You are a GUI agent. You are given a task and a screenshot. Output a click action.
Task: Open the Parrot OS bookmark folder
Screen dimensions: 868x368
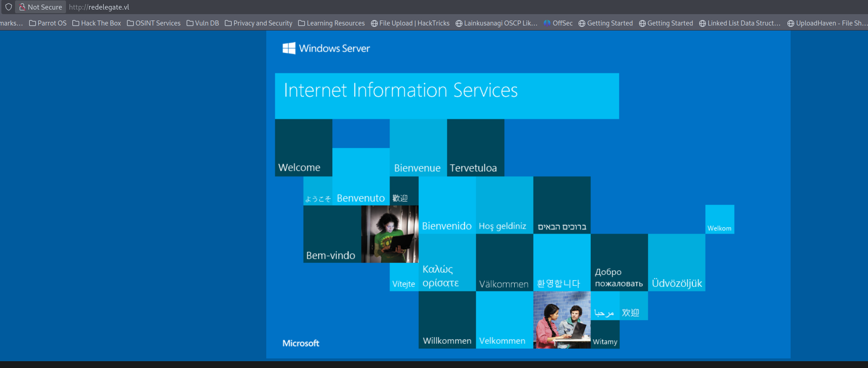(48, 23)
